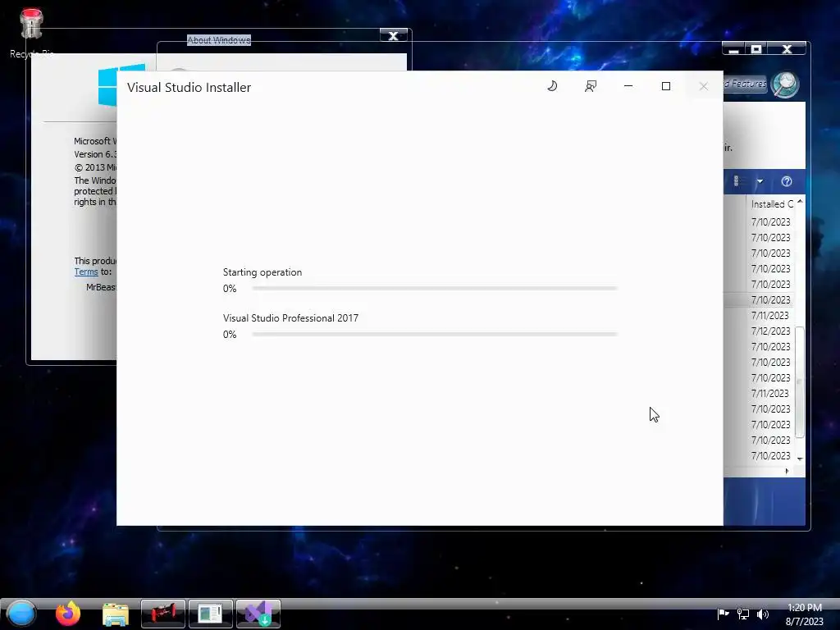Toggle dark theme moon icon in installer
Screen dimensions: 840x630
[x=552, y=86]
